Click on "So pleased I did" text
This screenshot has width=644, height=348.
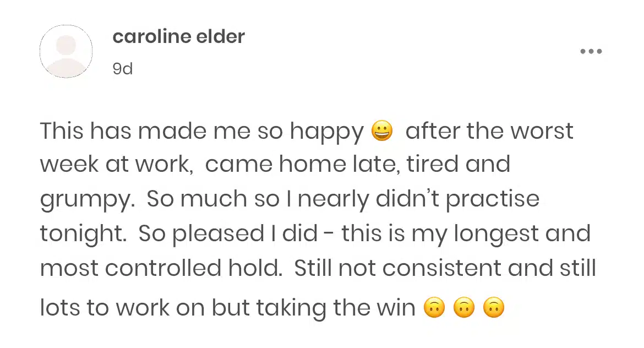[228, 234]
